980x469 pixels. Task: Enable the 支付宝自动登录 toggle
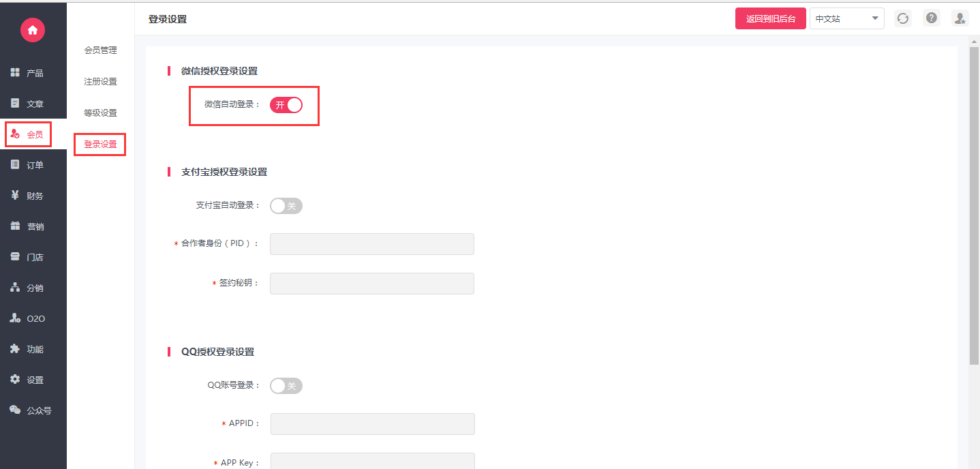click(286, 206)
